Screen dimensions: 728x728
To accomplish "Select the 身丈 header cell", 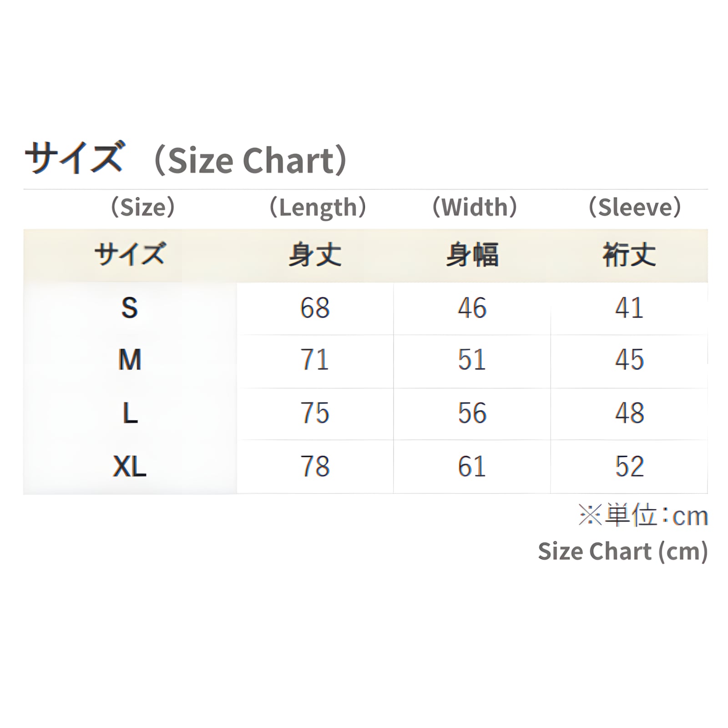I will point(315,255).
